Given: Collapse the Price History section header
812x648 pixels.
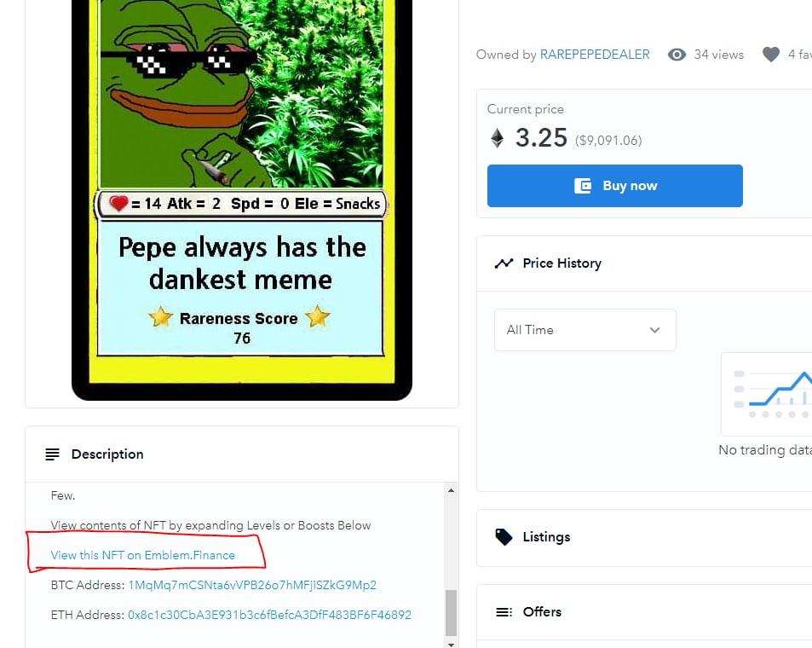Looking at the screenshot, I should tap(644, 263).
